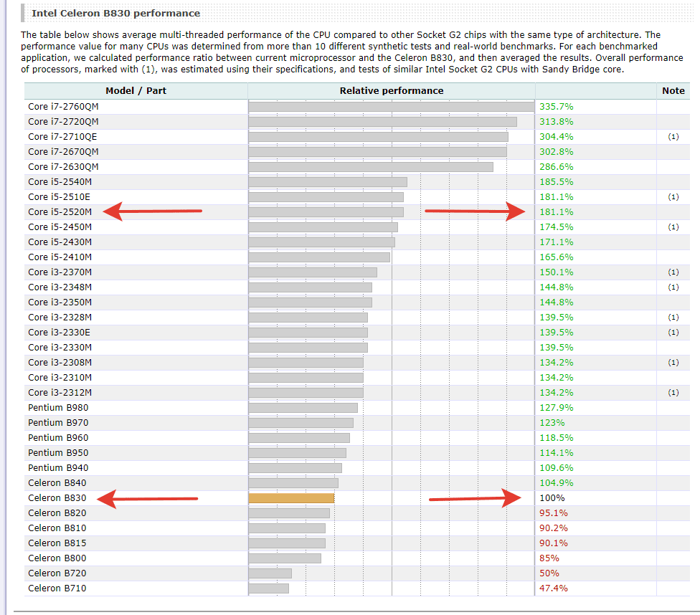Select the 90.1% performance value
700x615 pixels.
point(554,543)
